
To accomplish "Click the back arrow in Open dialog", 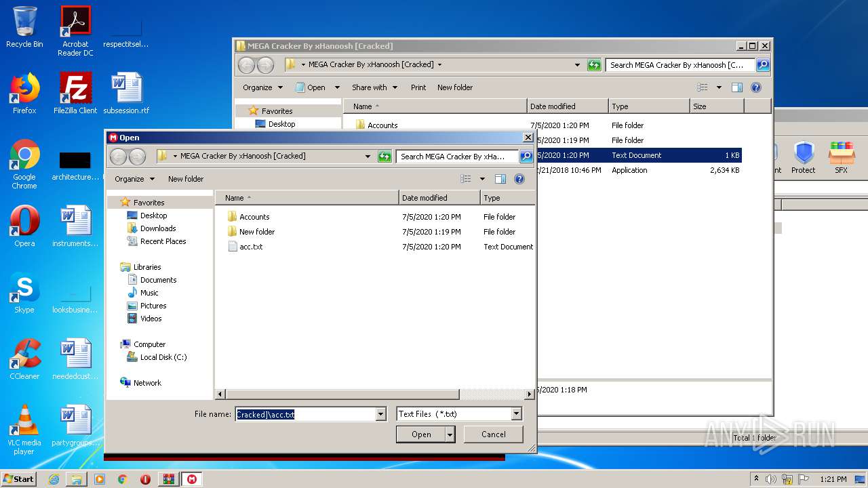I will [x=118, y=157].
